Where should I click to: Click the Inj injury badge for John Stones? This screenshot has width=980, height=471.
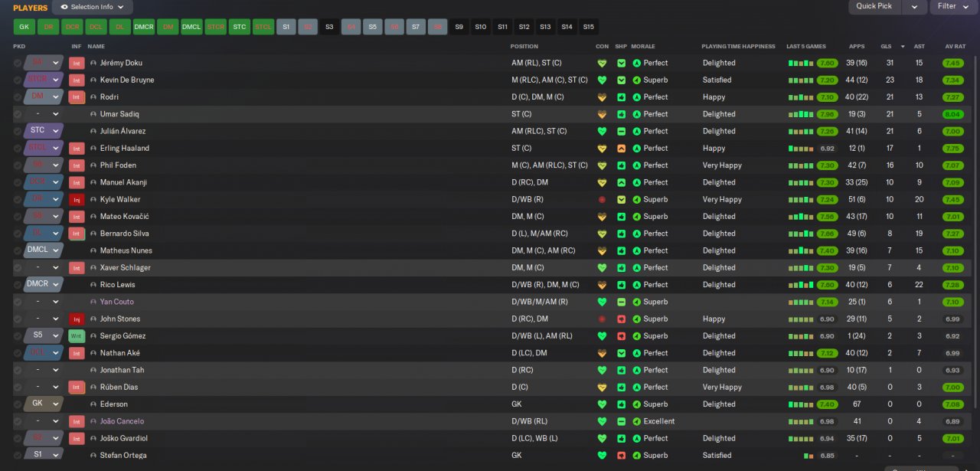click(x=77, y=319)
